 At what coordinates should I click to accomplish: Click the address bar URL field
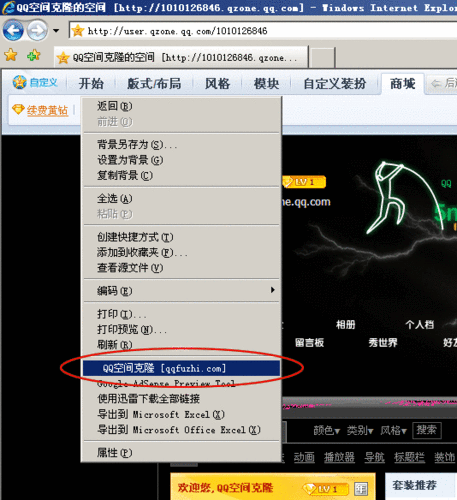(263, 31)
